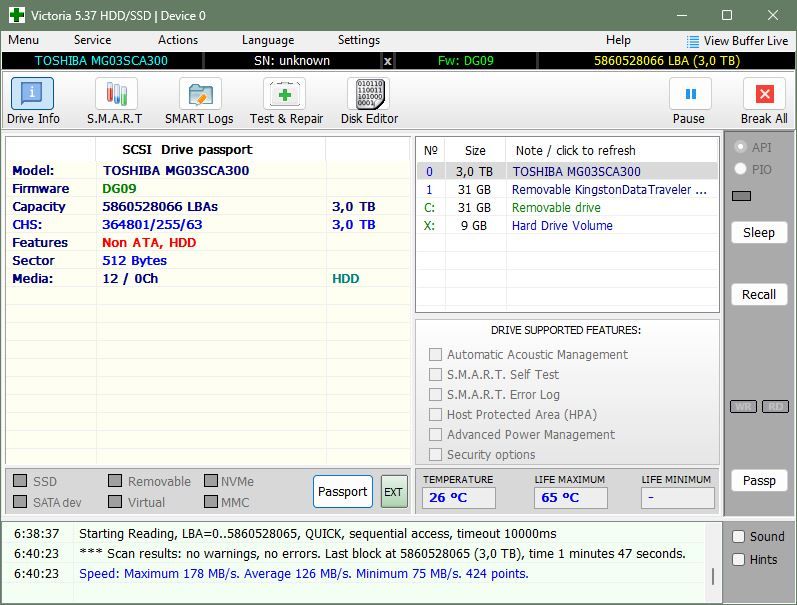Select the PIO radio button
The image size is (797, 605).
pos(741,169)
